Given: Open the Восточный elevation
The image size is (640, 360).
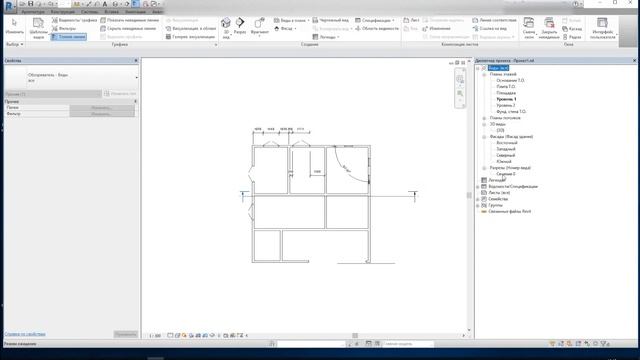Looking at the screenshot, I should pos(507,143).
